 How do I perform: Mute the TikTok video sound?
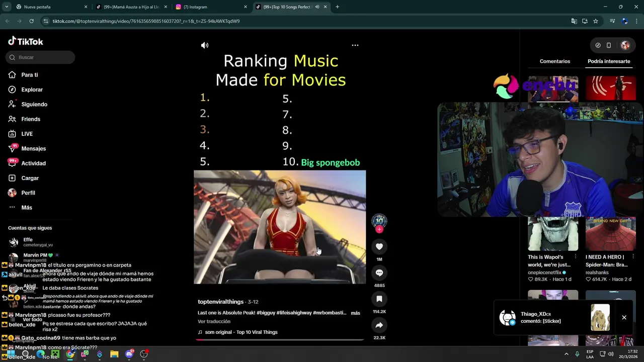pos(205,45)
